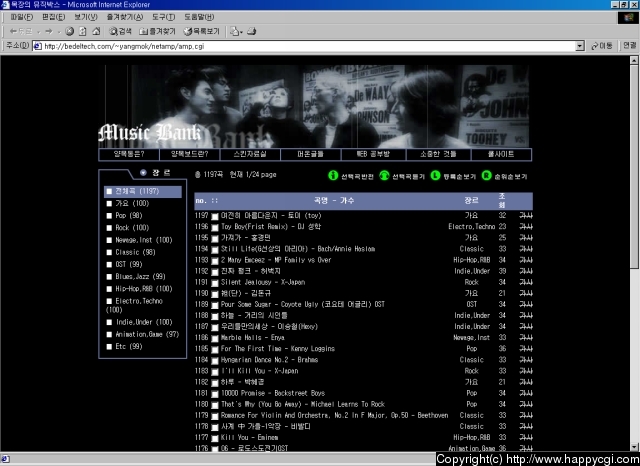Go to Home with the house icon
The width and height of the screenshot is (640, 466).
pos(96,31)
